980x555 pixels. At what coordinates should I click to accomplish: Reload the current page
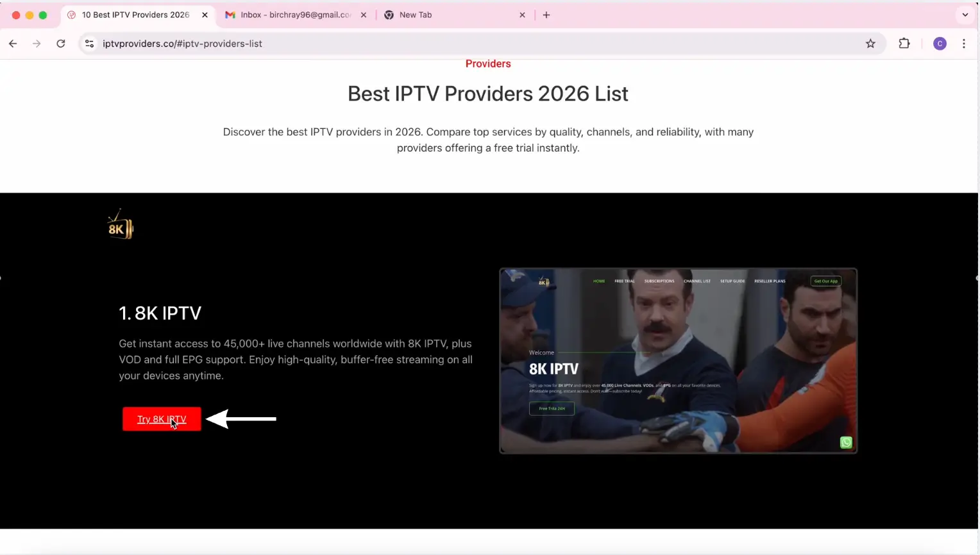point(61,44)
